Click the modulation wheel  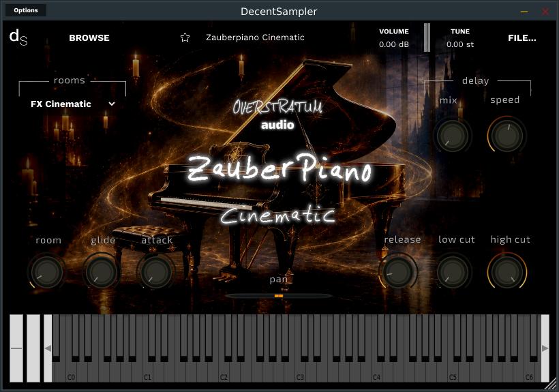pyautogui.click(x=33, y=348)
